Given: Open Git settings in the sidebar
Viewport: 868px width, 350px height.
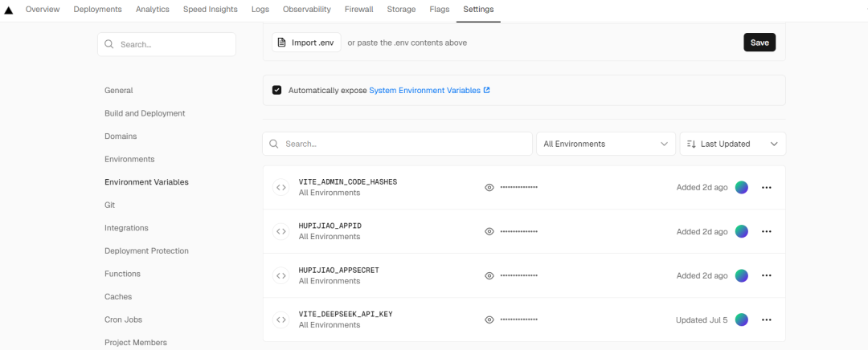Looking at the screenshot, I should click(x=109, y=206).
